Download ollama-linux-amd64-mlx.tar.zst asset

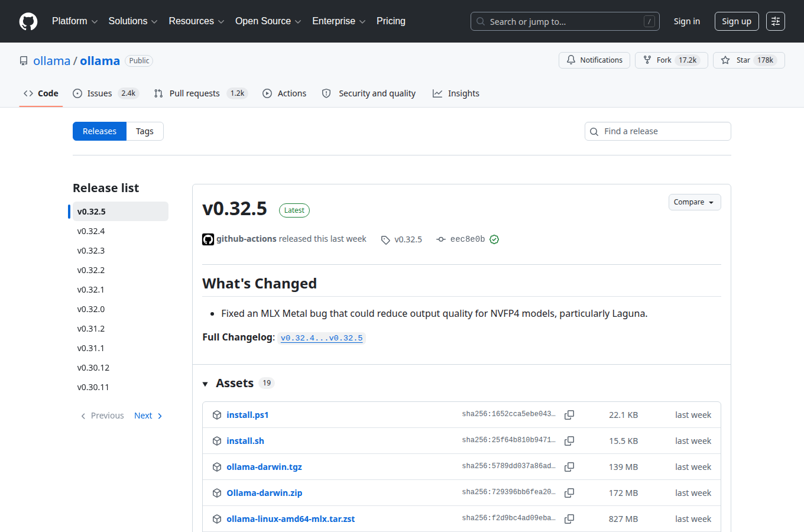pyautogui.click(x=291, y=519)
